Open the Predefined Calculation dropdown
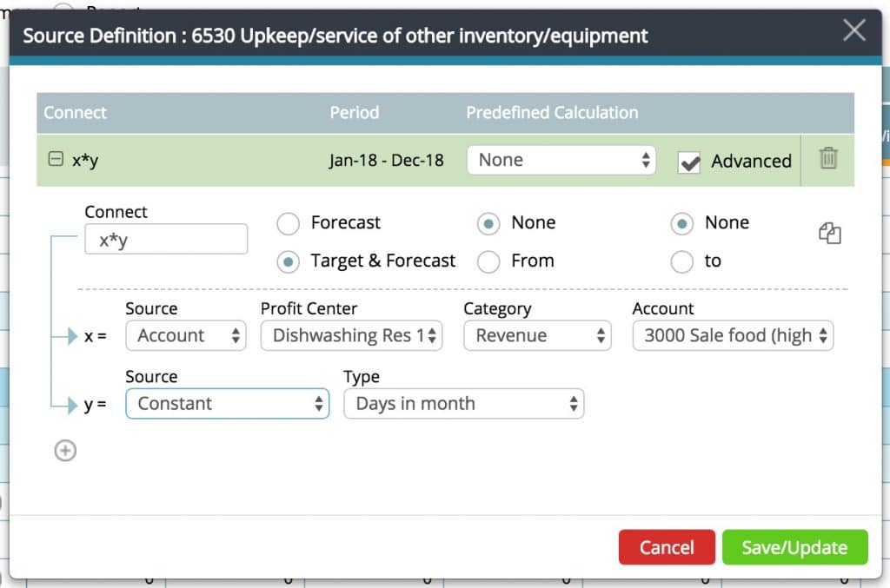Image resolution: width=890 pixels, height=588 pixels. (561, 160)
